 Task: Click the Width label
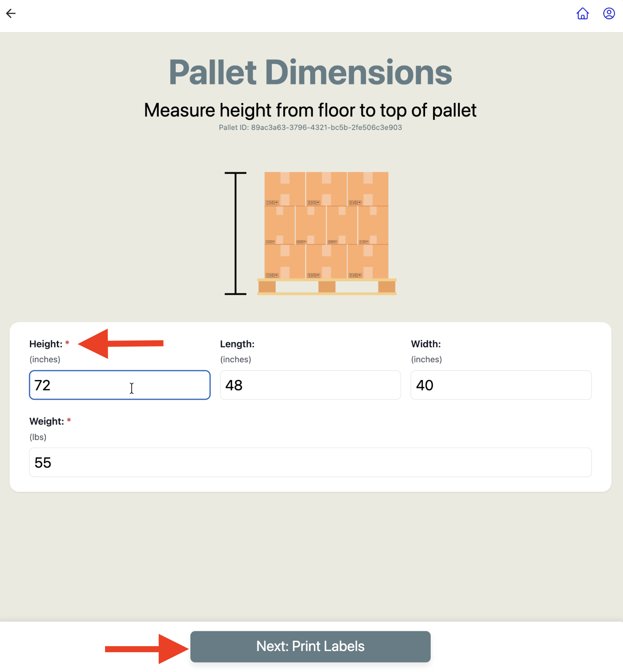click(x=426, y=344)
